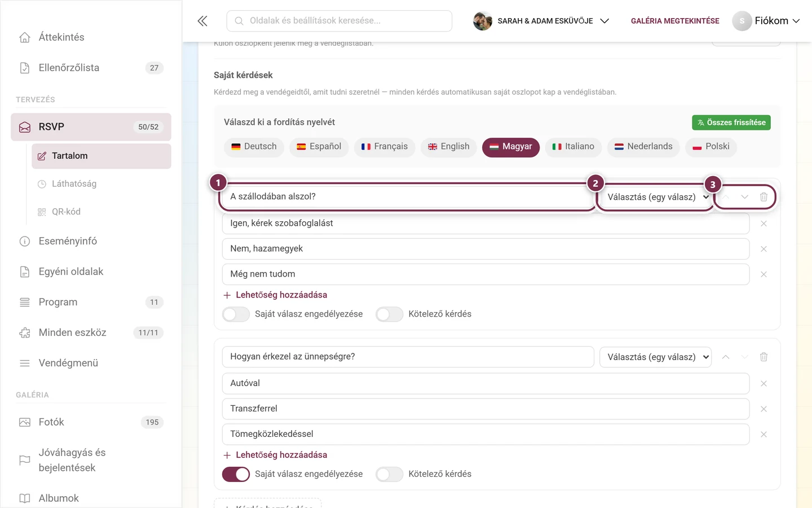Open answer type dropdown for arrival question

655,357
